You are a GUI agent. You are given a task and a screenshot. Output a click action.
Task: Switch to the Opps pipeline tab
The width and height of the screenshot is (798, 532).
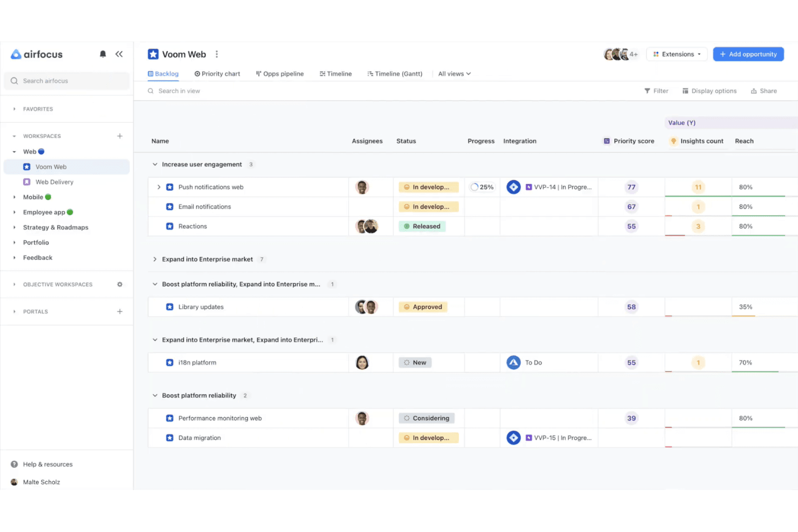(x=280, y=74)
